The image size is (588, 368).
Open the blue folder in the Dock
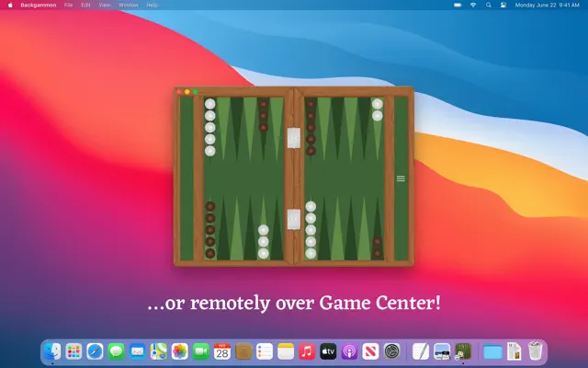(492, 352)
